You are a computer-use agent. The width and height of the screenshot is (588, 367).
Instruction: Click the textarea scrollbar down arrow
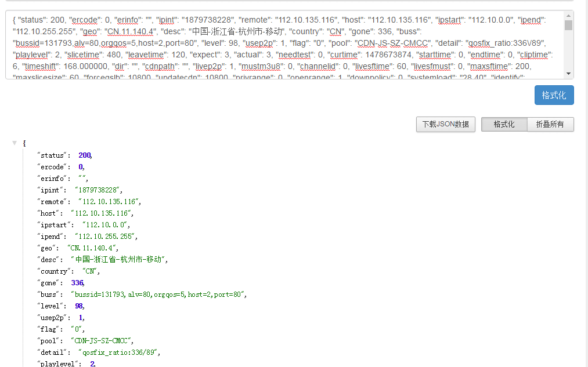(568, 74)
